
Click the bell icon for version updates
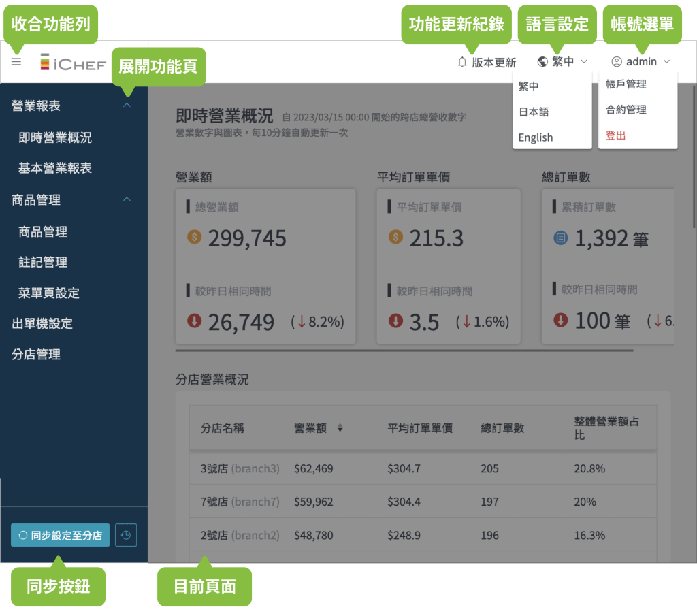tap(462, 62)
